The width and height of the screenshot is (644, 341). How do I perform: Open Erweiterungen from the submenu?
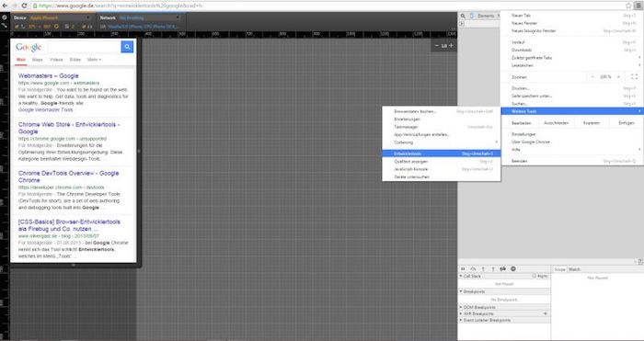(x=441, y=119)
